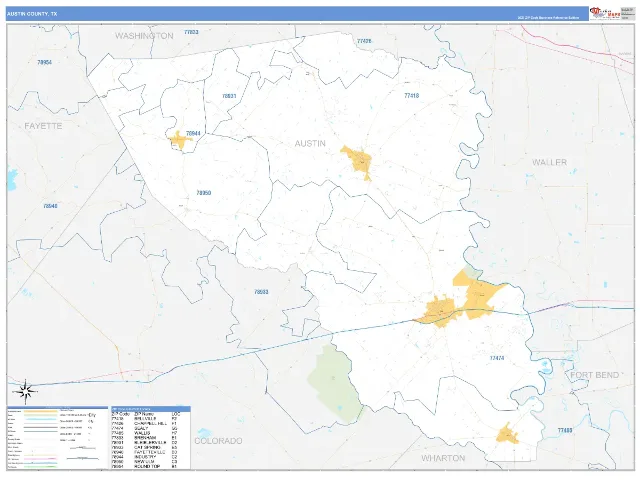Click the yellow Bellville city area
The image size is (640, 480).
358,160
